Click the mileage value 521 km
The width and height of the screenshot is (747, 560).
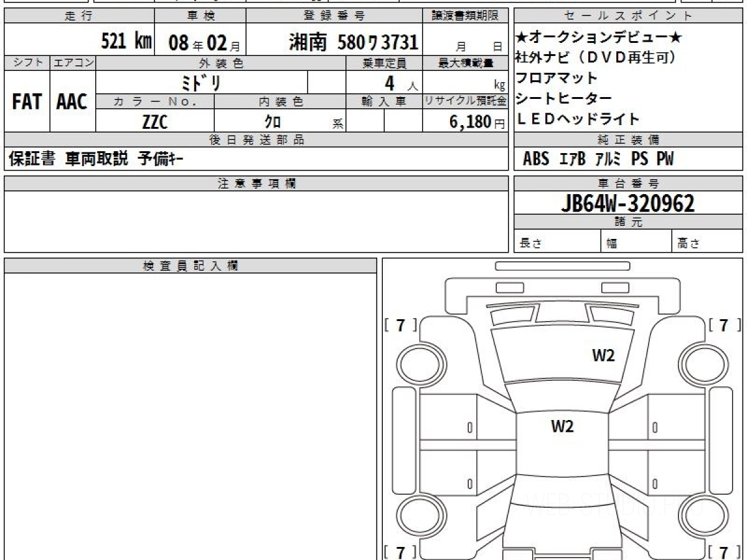pyautogui.click(x=126, y=42)
